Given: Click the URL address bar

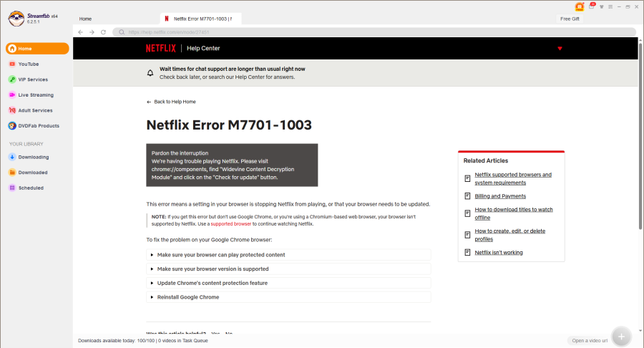Looking at the screenshot, I should [x=358, y=32].
